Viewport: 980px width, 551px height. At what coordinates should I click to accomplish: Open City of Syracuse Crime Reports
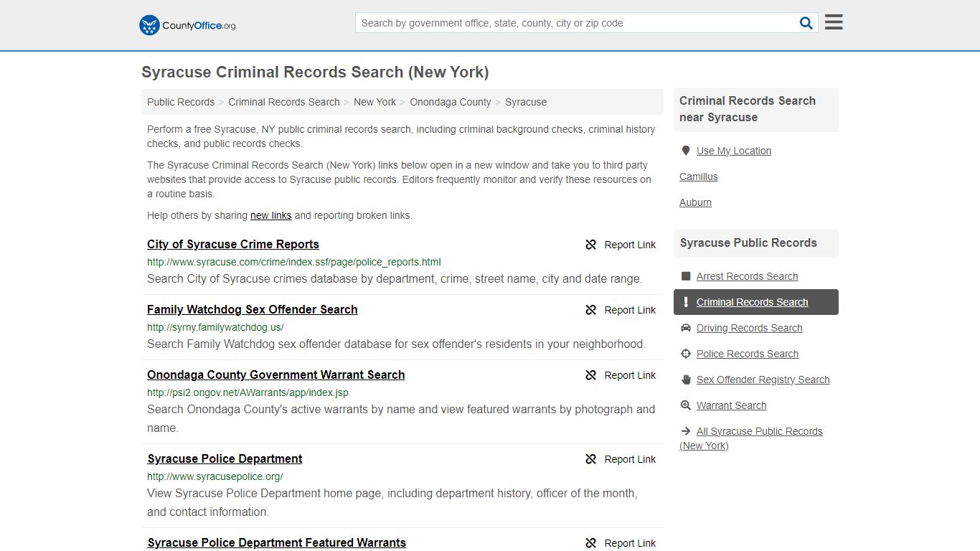point(233,244)
